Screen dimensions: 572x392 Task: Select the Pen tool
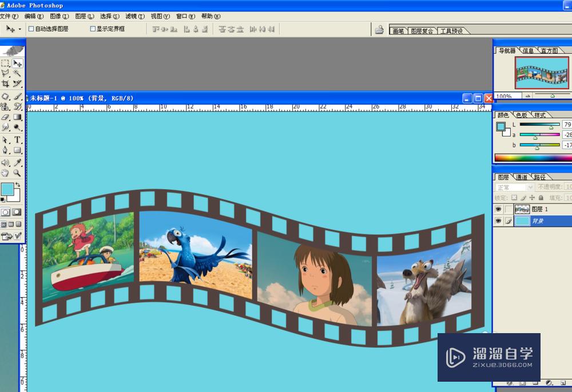[5, 150]
